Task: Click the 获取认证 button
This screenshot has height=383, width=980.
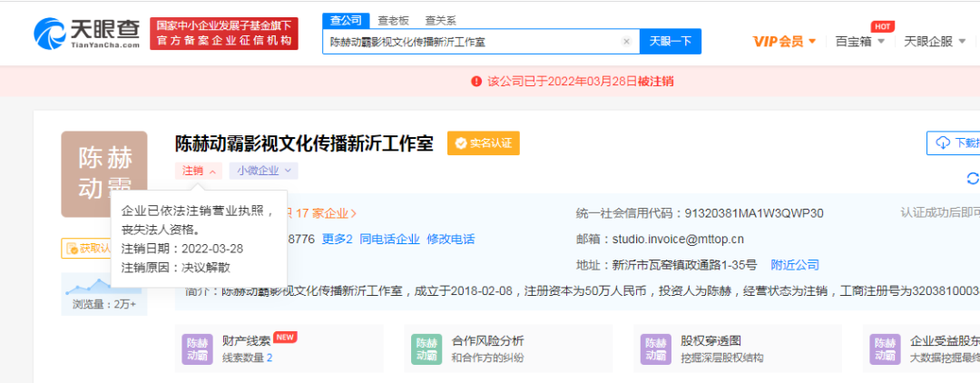Action: [x=87, y=249]
